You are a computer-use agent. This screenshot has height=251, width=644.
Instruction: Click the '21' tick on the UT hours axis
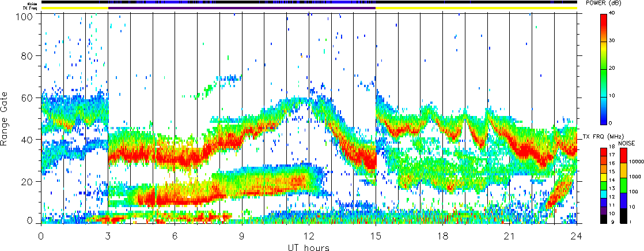[510, 235]
